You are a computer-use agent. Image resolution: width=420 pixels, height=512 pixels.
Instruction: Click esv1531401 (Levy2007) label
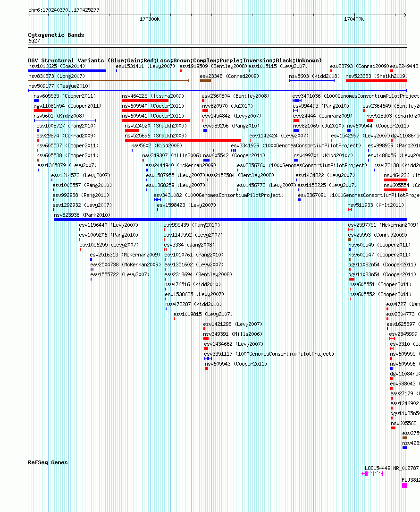[x=145, y=66]
